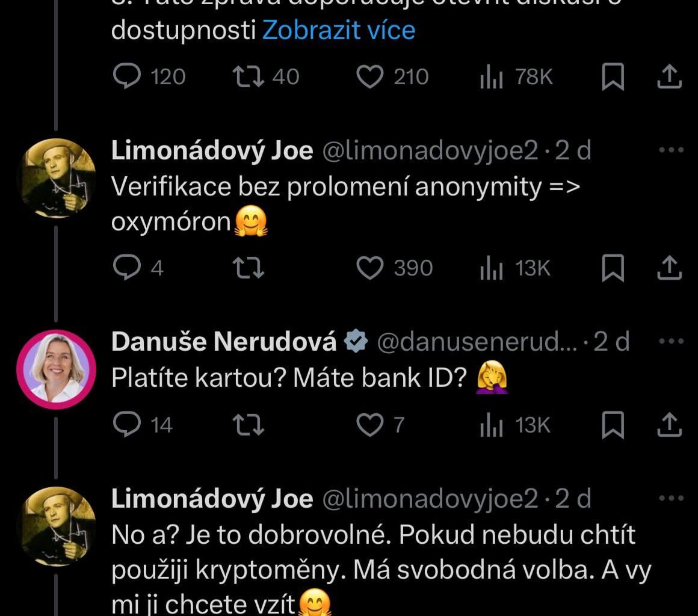Click the share icon under Danuše Nerudová's reply

(x=669, y=425)
